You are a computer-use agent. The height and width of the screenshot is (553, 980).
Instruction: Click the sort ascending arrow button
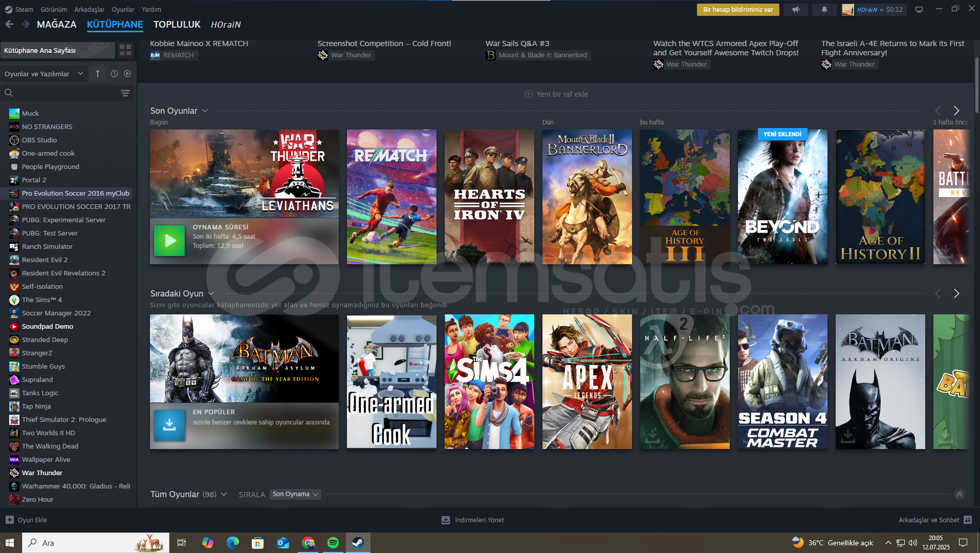(x=97, y=74)
